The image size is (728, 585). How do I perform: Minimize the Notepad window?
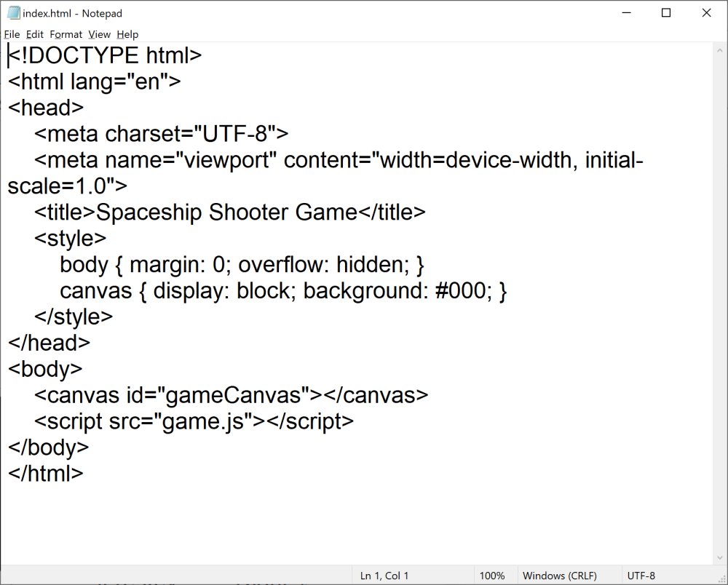pyautogui.click(x=626, y=13)
